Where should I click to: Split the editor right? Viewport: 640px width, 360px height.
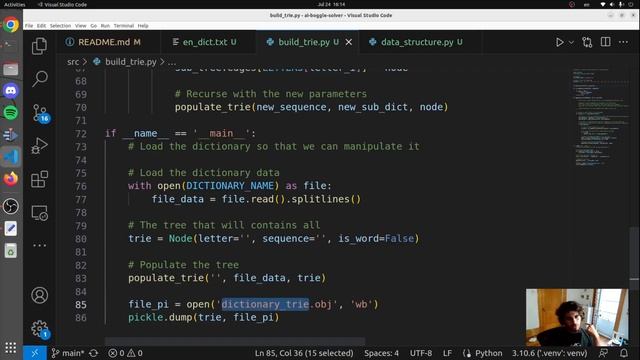606,42
